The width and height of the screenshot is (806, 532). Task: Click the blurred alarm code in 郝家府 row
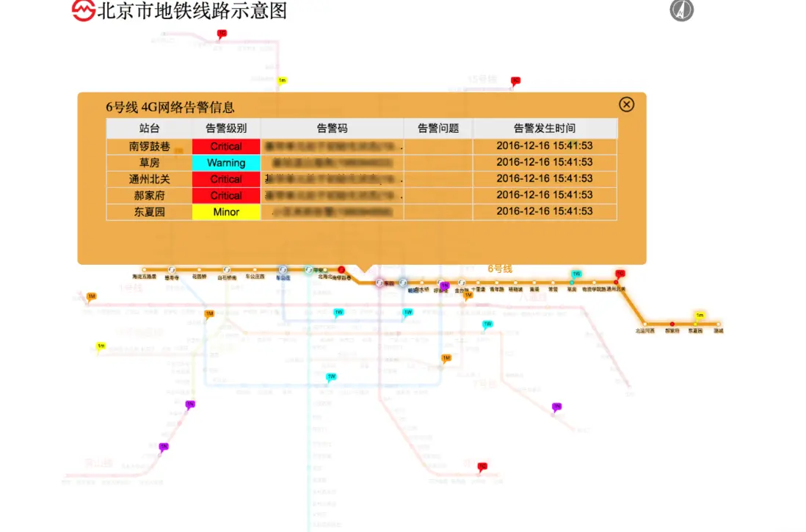click(333, 196)
